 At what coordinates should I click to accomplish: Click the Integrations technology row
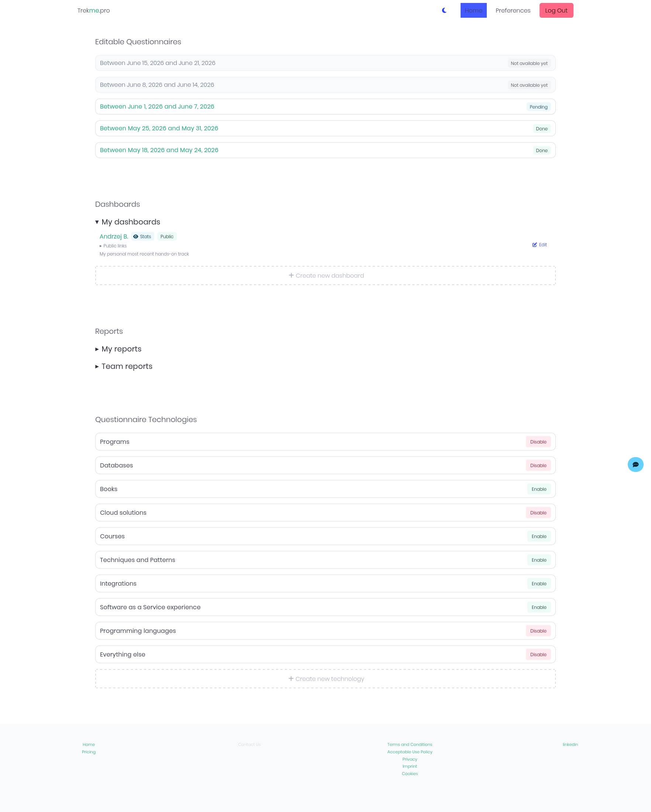coord(325,584)
